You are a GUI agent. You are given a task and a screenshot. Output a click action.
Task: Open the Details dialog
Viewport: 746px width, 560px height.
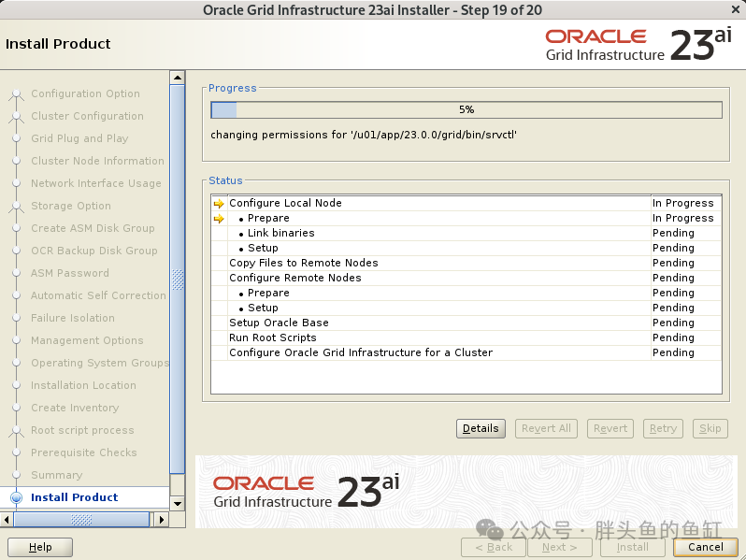pos(481,429)
